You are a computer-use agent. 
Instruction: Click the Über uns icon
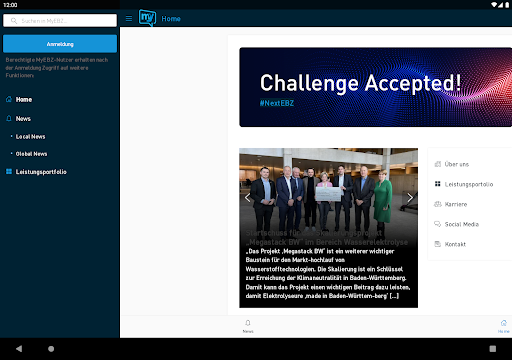pos(438,164)
